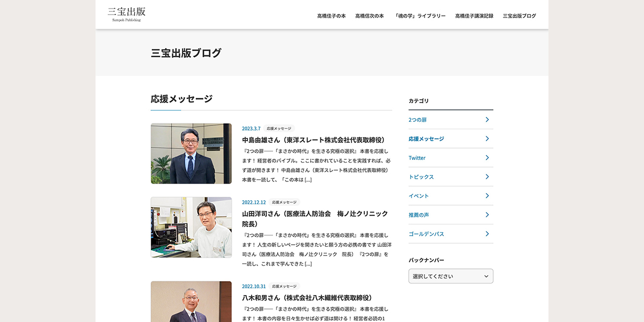Screen dimensions: 644x322
Task: Click the 三宝出版 Sampoh Publishing logo
Action: (127, 14)
